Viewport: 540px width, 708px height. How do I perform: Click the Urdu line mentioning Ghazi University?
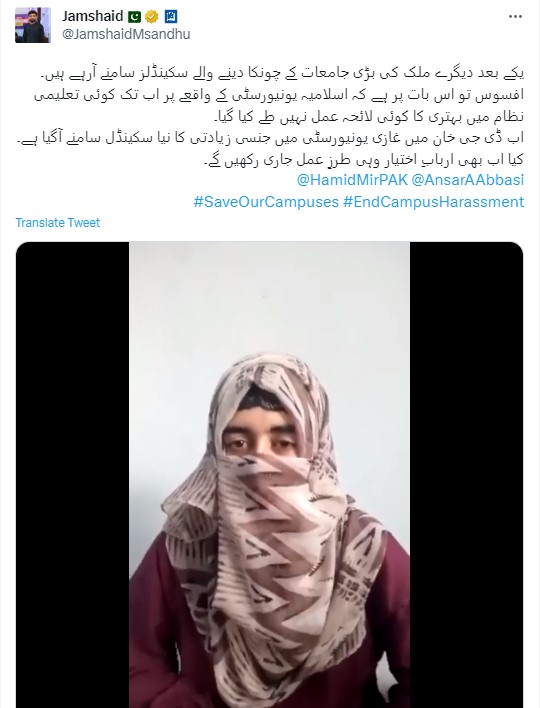pyautogui.click(x=270, y=138)
